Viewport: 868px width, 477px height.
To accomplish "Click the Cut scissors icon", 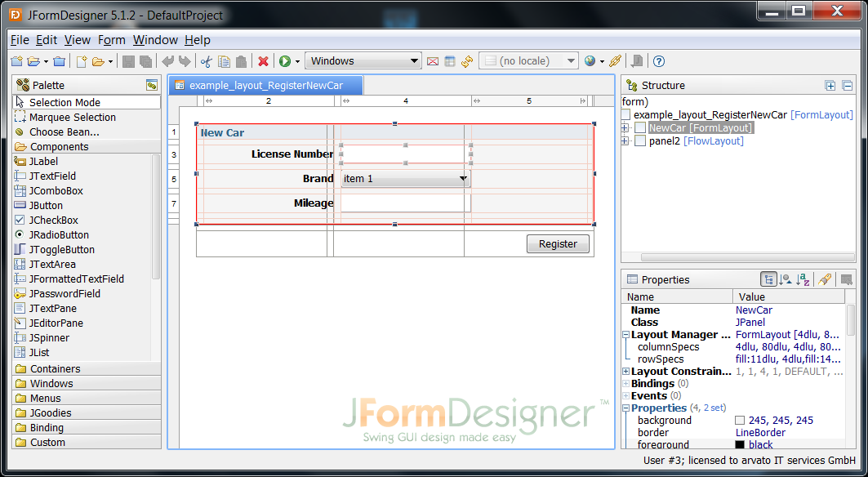I will 207,61.
